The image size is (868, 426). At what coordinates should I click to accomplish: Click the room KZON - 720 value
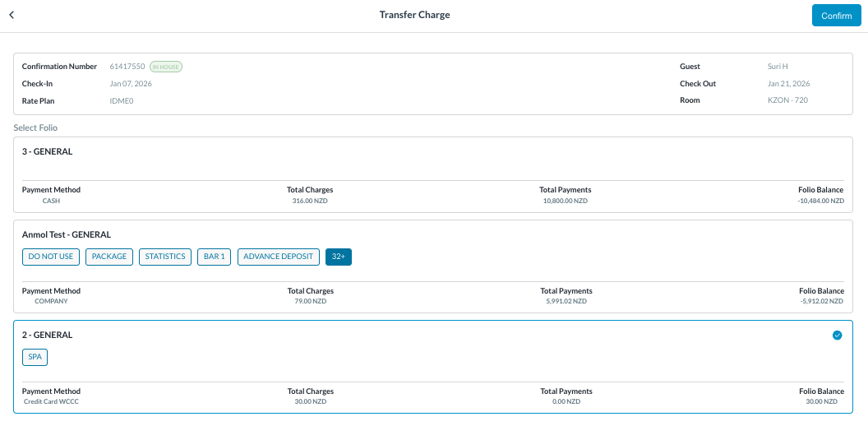(789, 100)
